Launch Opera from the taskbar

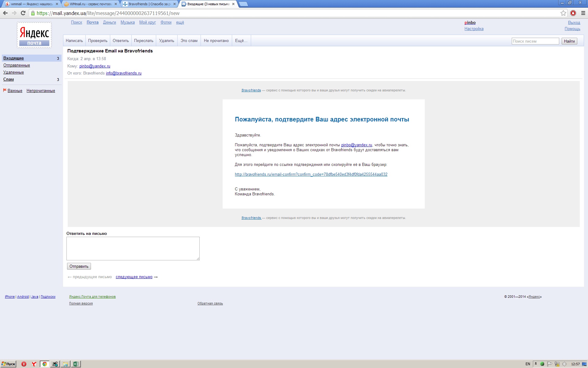pos(24,364)
